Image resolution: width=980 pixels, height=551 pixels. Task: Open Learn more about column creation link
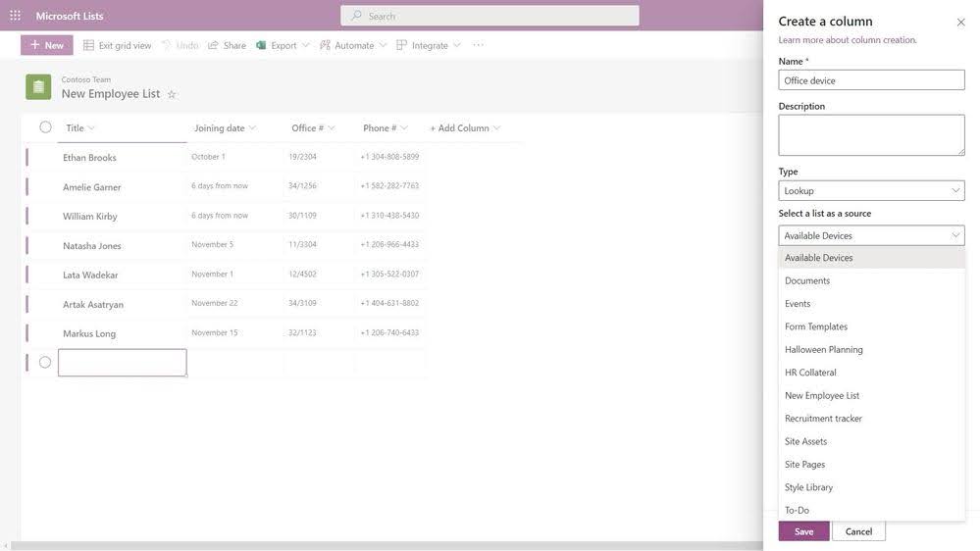pos(848,40)
